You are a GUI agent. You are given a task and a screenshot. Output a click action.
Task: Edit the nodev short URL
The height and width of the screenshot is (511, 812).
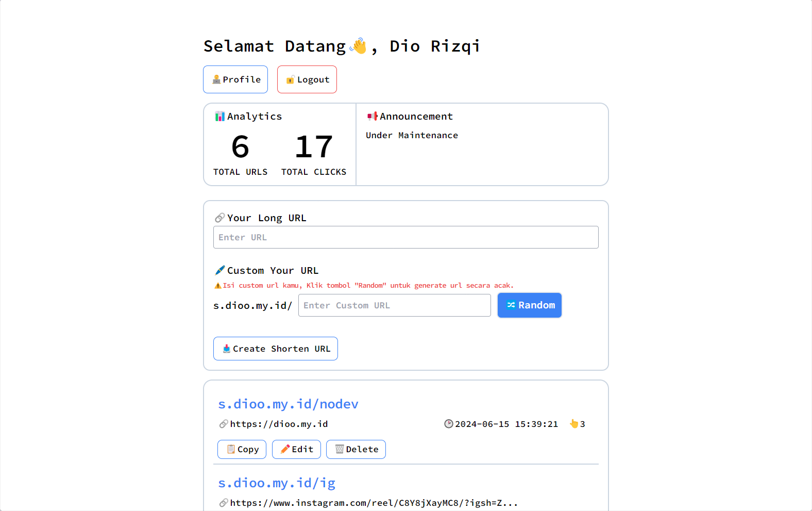pos(296,449)
